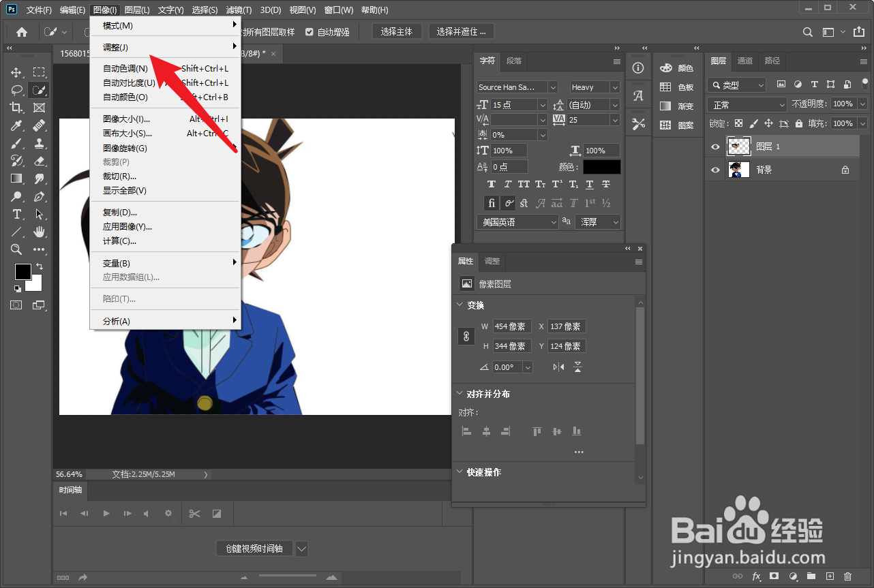Click the split-at-playhead scissors icon

tap(195, 514)
